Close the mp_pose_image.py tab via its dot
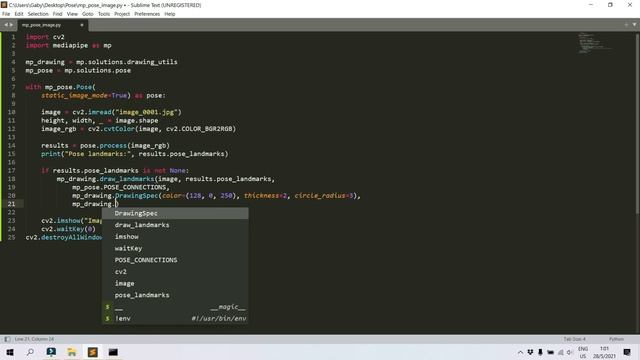Screen dimensions: 640x360 point(82,25)
